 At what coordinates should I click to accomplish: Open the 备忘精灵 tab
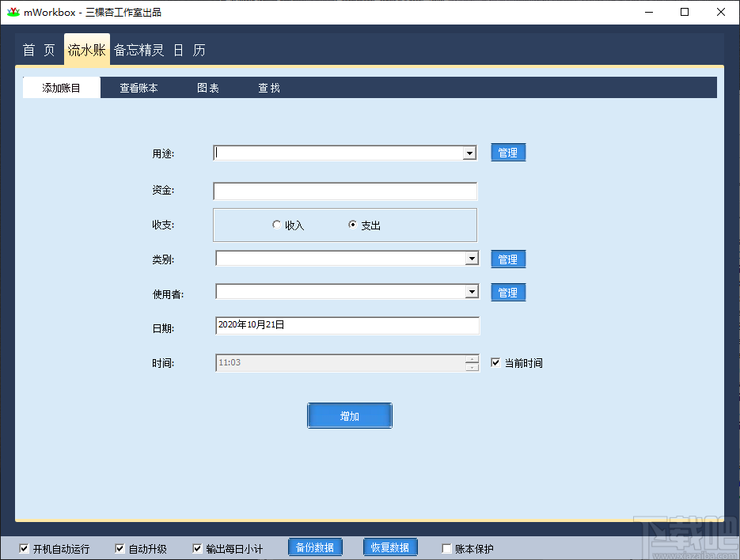tap(139, 49)
